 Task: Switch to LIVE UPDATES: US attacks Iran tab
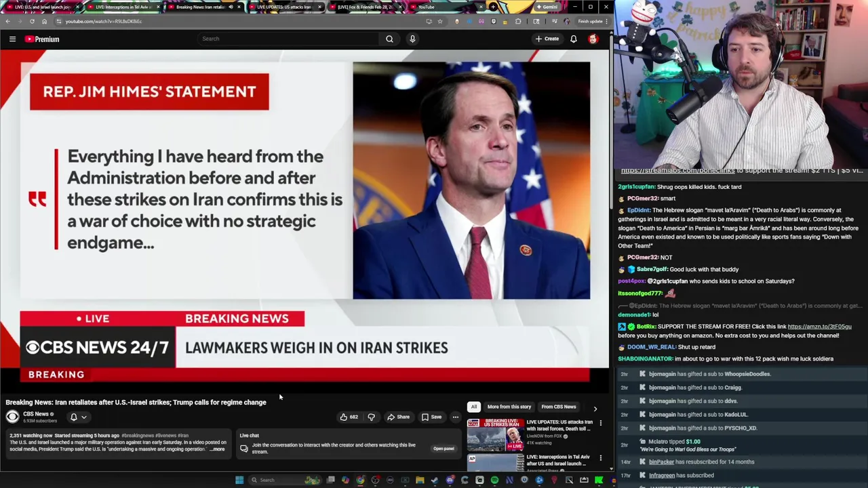point(283,7)
